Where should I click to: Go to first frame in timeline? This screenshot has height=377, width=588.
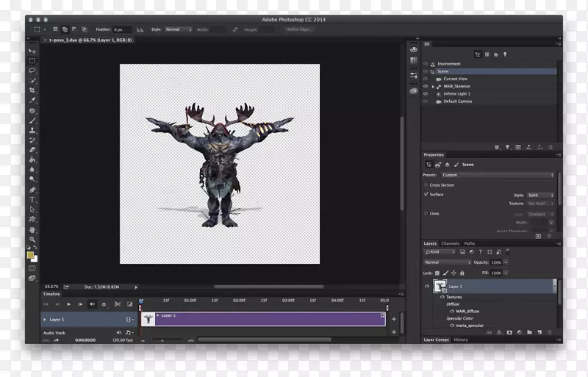[x=46, y=304]
